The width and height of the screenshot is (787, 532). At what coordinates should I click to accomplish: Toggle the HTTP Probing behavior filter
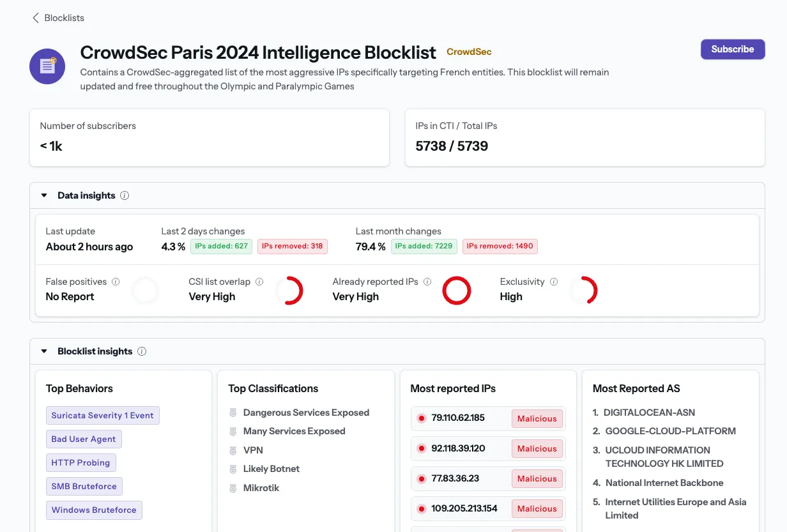point(80,462)
